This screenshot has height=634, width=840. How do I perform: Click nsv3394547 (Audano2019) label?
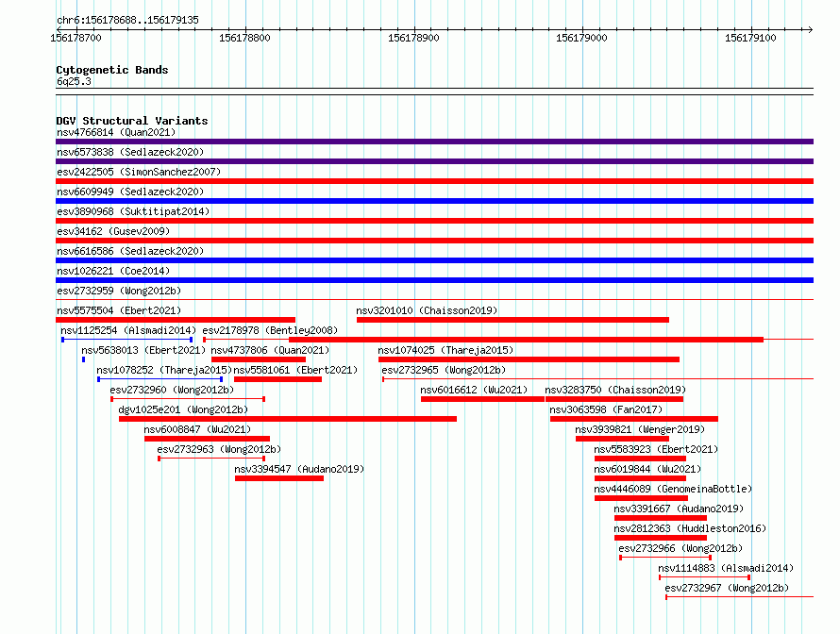coord(299,469)
